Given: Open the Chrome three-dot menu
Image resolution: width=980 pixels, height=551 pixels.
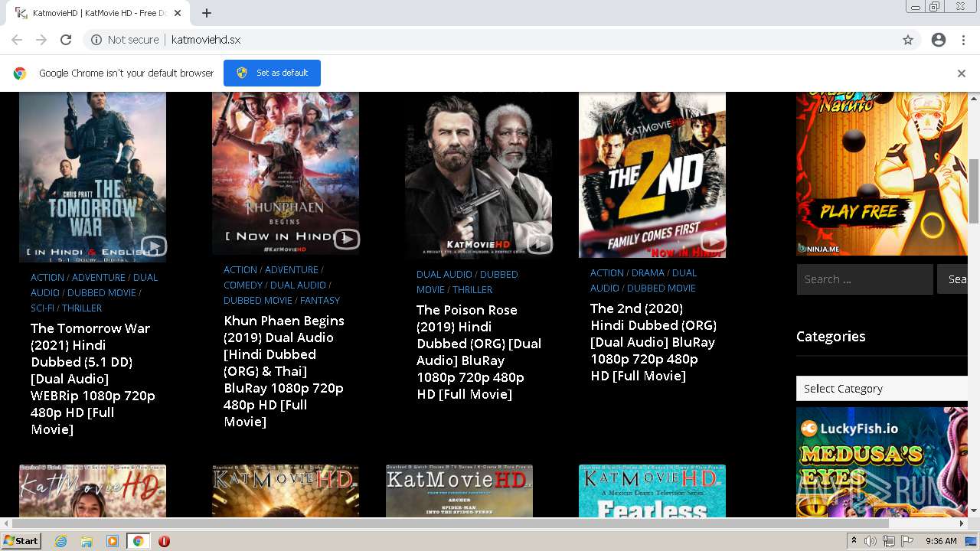Looking at the screenshot, I should coord(963,40).
